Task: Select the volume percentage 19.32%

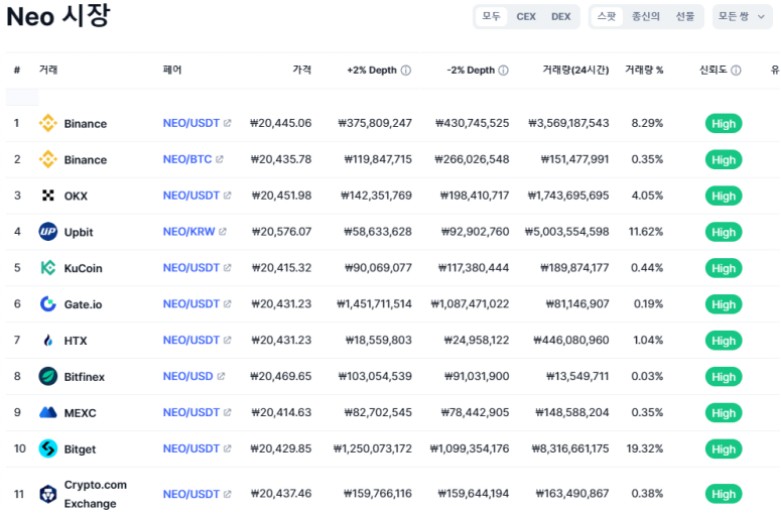Action: click(x=645, y=449)
